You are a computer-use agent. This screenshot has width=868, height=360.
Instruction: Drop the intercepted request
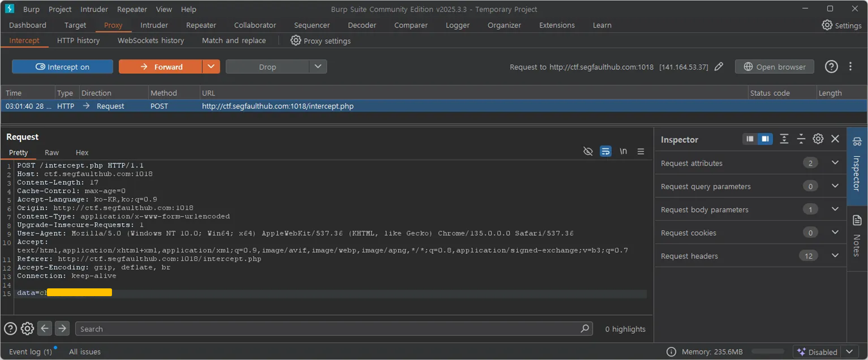click(x=267, y=67)
